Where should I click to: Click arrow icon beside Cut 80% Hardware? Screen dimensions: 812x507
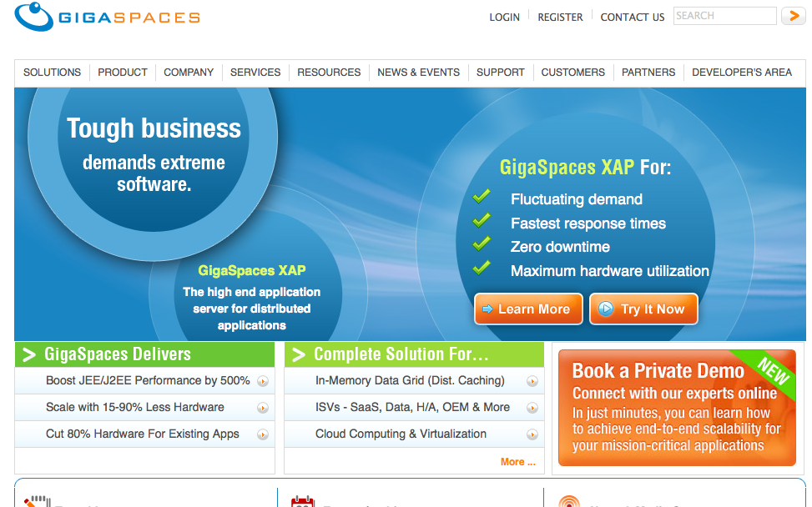[x=263, y=434]
